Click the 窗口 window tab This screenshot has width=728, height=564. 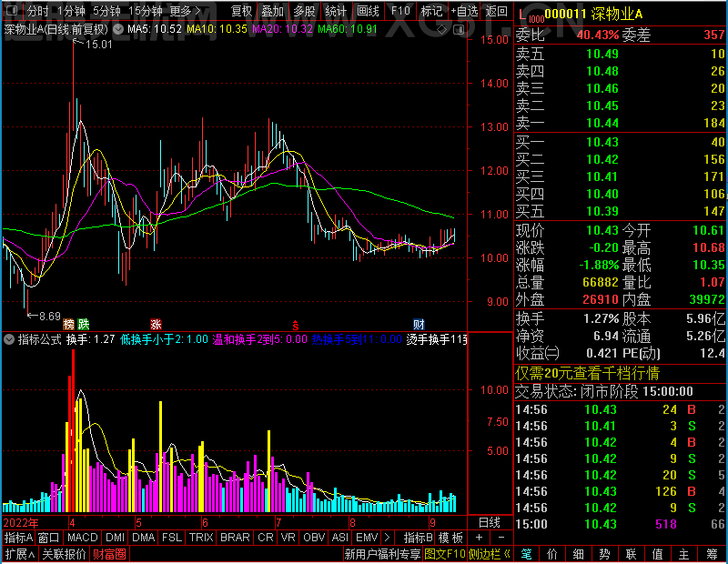click(x=49, y=538)
